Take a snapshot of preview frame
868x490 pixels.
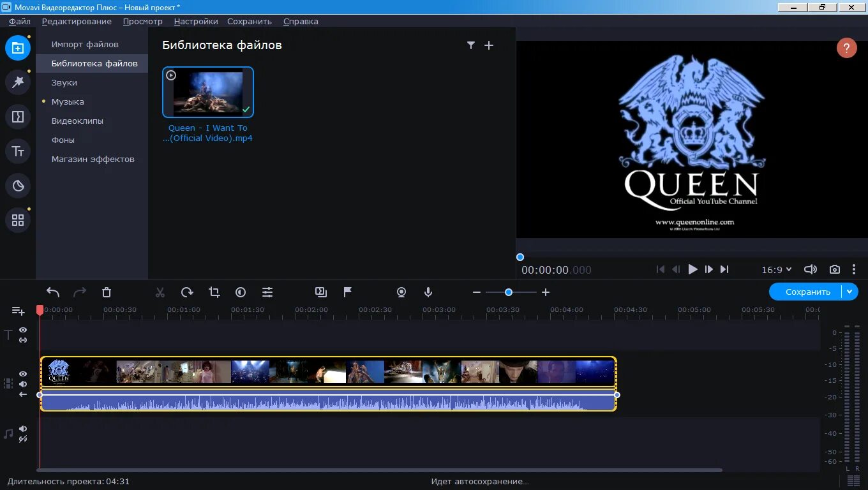pyautogui.click(x=834, y=269)
